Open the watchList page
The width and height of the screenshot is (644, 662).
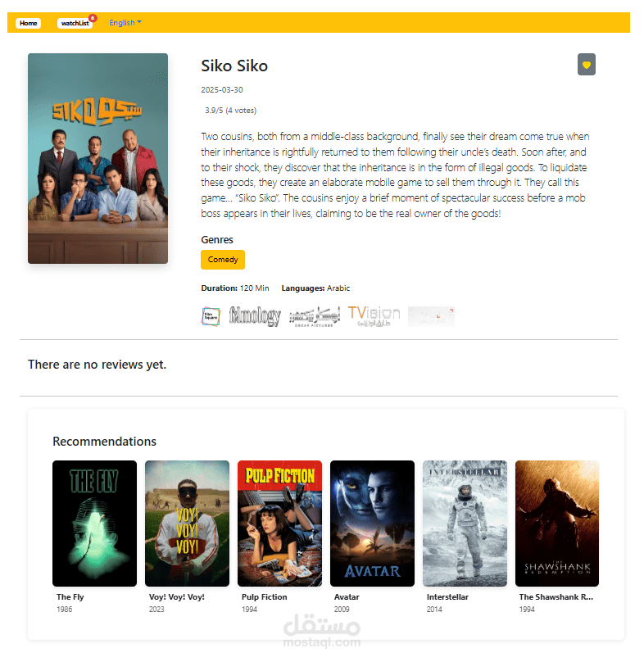point(75,23)
